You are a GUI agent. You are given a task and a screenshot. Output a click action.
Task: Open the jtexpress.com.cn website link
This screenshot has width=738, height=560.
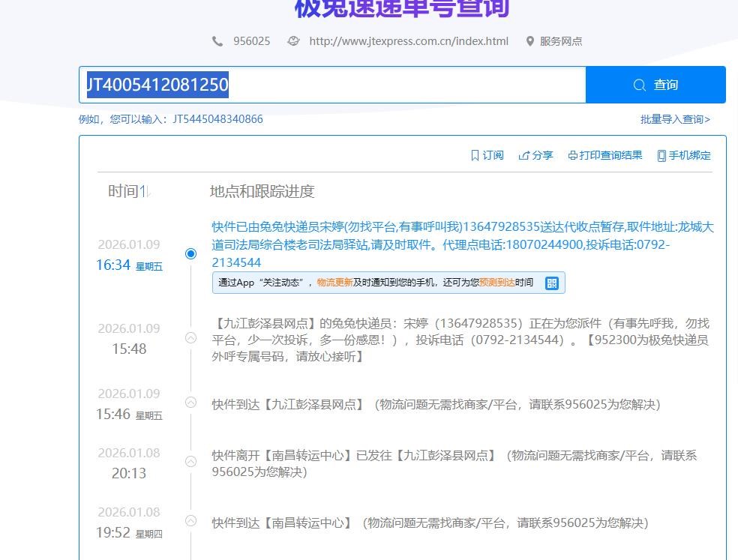[408, 41]
